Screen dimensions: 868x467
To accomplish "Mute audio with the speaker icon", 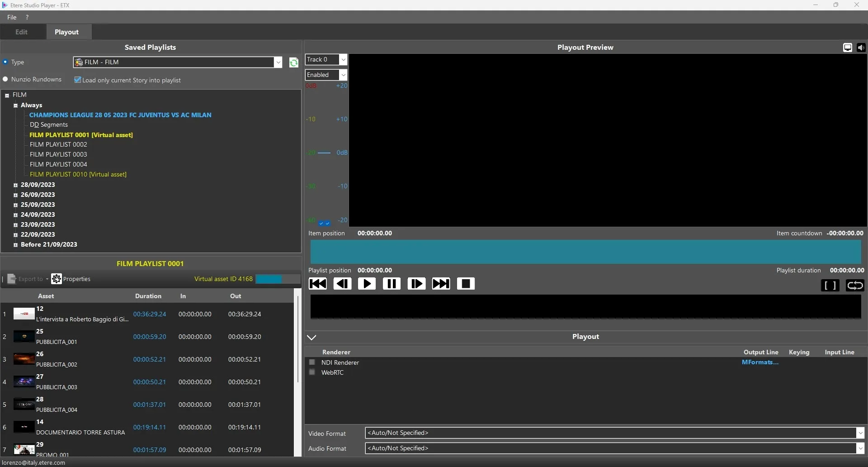I will (861, 48).
